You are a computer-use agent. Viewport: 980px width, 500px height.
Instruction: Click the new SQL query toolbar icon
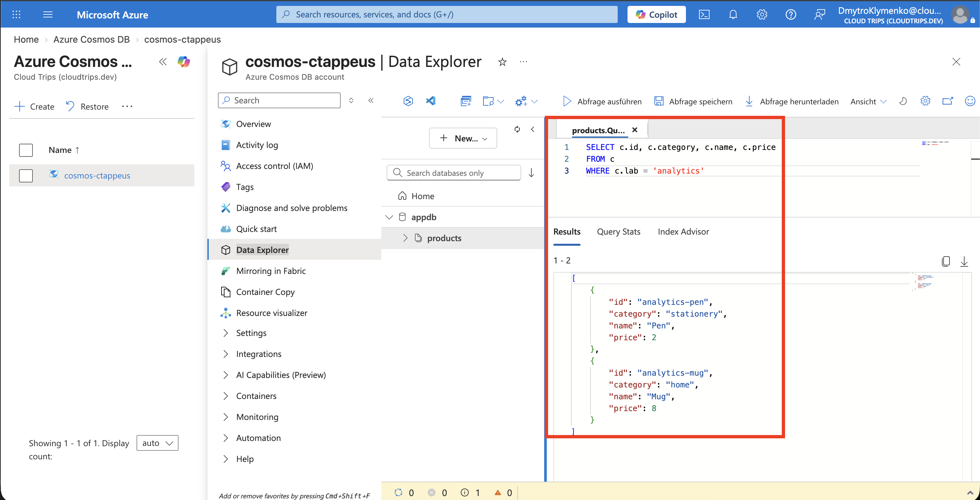(466, 101)
